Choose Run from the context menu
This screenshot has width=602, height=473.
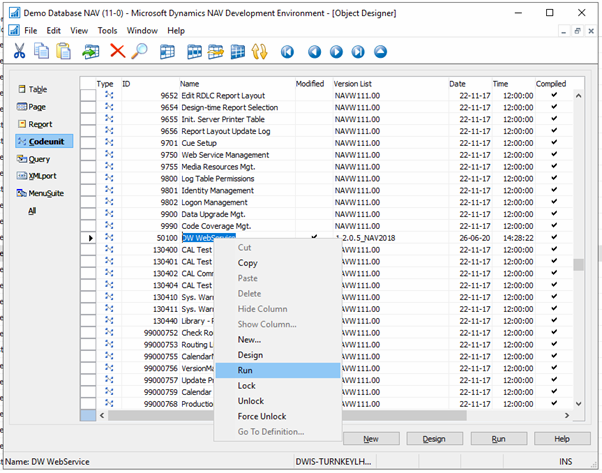[x=246, y=371]
